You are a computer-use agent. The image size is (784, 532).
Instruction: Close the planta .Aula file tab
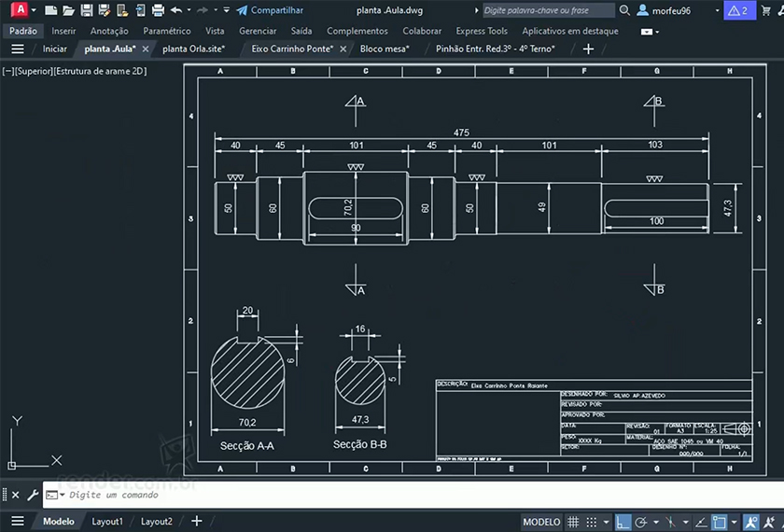coord(145,49)
